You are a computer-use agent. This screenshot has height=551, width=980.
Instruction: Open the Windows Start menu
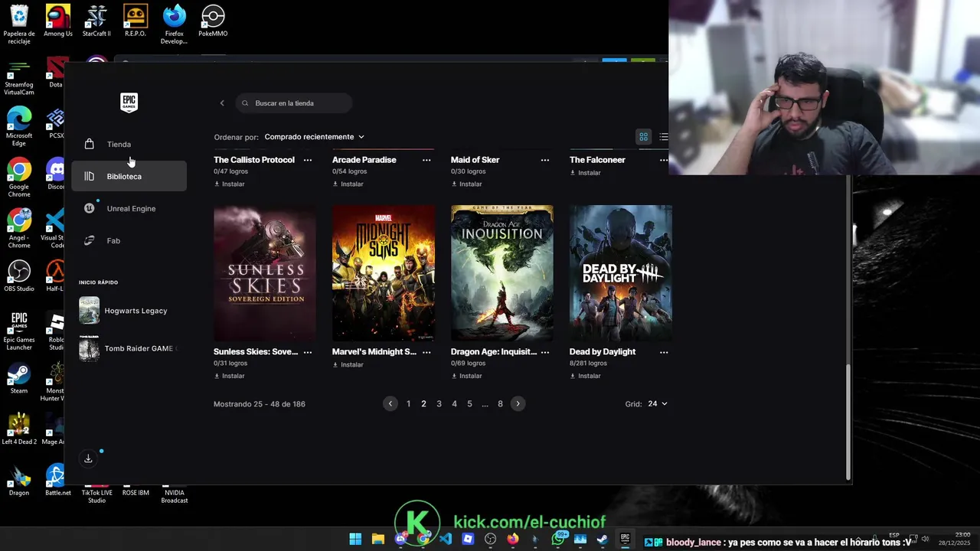[x=355, y=539]
